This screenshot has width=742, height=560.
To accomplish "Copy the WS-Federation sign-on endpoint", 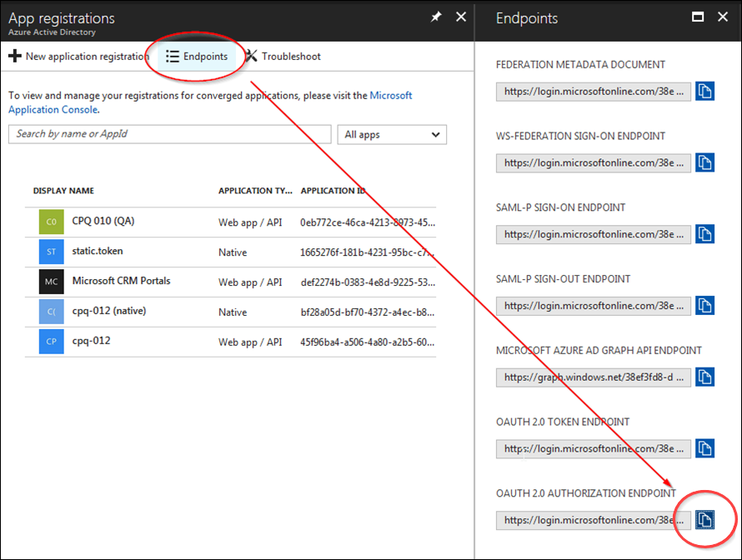I will [x=704, y=162].
